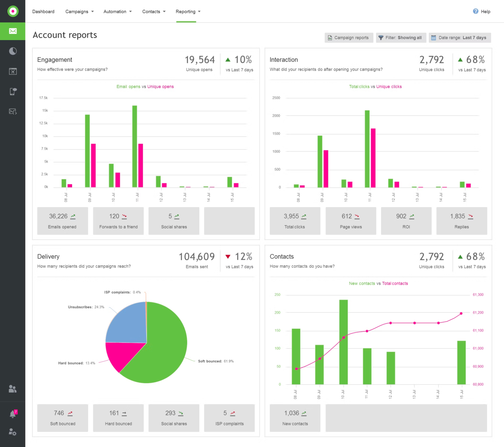
Task: Click the Campaign reports button
Action: (349, 38)
